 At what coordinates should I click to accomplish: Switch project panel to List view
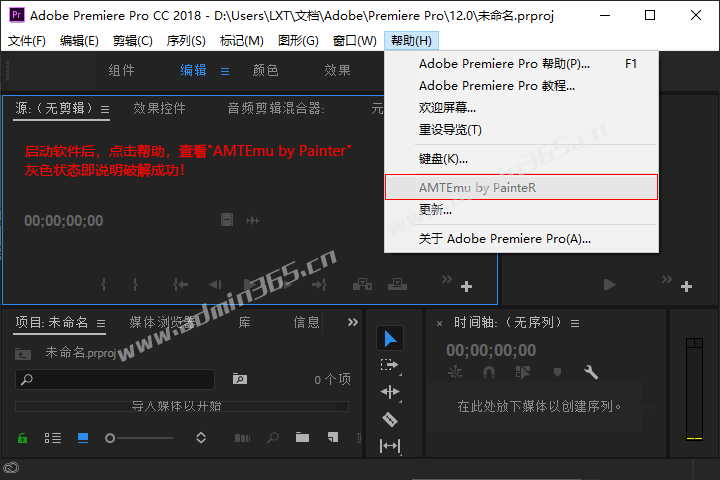[53, 438]
